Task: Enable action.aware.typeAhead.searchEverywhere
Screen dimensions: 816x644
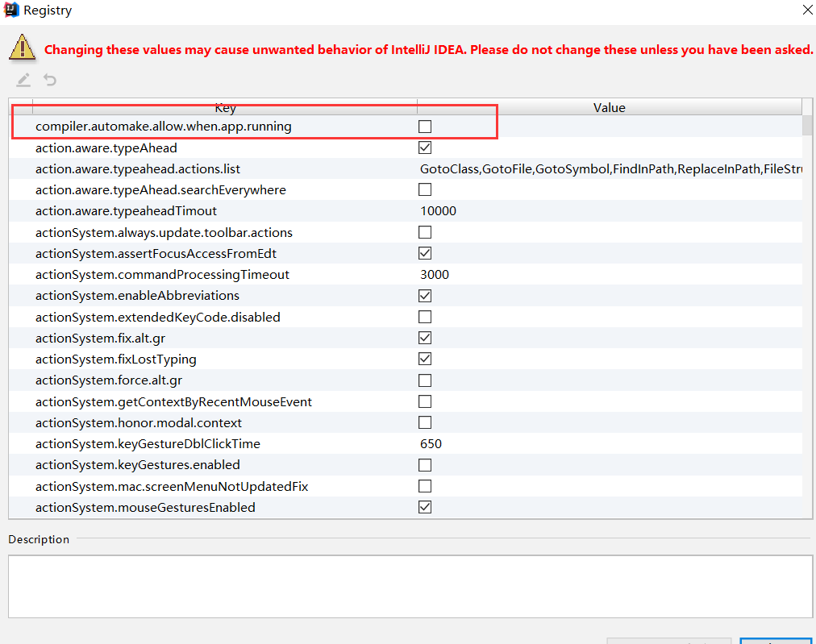Action: click(x=425, y=189)
